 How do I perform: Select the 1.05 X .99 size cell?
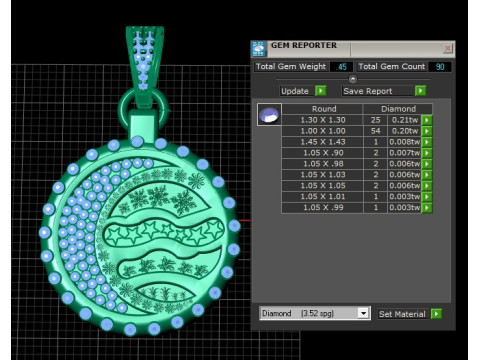coord(322,208)
